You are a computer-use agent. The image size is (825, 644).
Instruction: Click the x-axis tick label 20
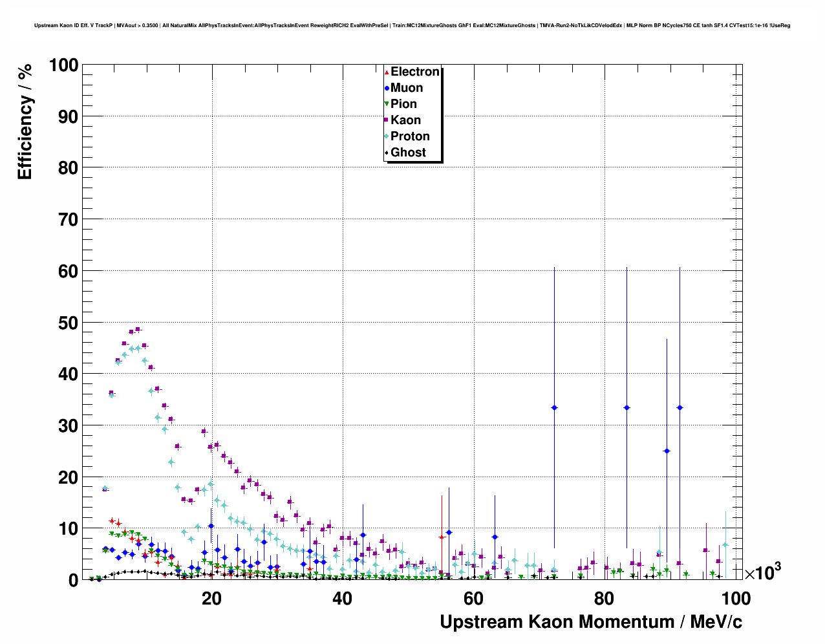[x=211, y=599]
